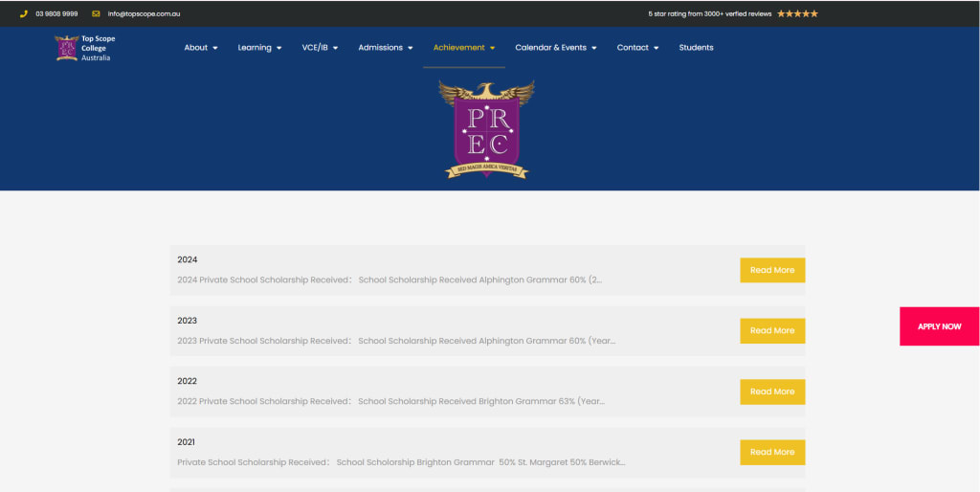Expand the Contact dropdown arrow

[656, 48]
